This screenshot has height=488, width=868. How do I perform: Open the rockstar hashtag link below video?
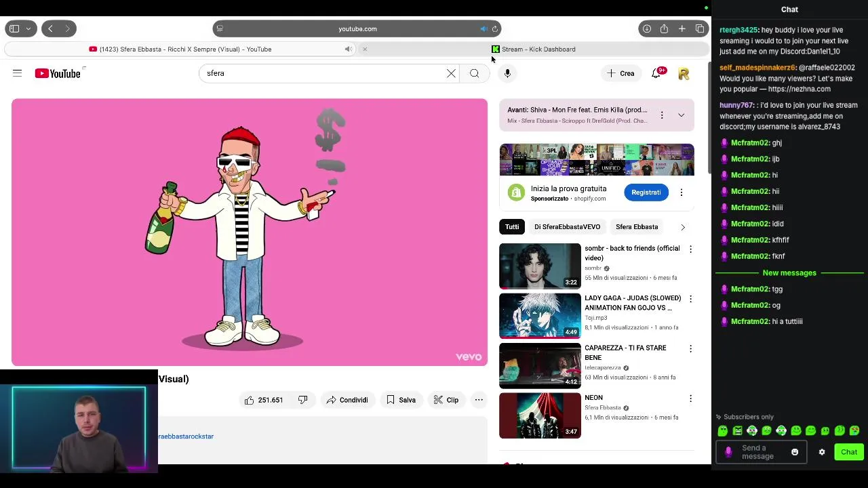[186, 436]
